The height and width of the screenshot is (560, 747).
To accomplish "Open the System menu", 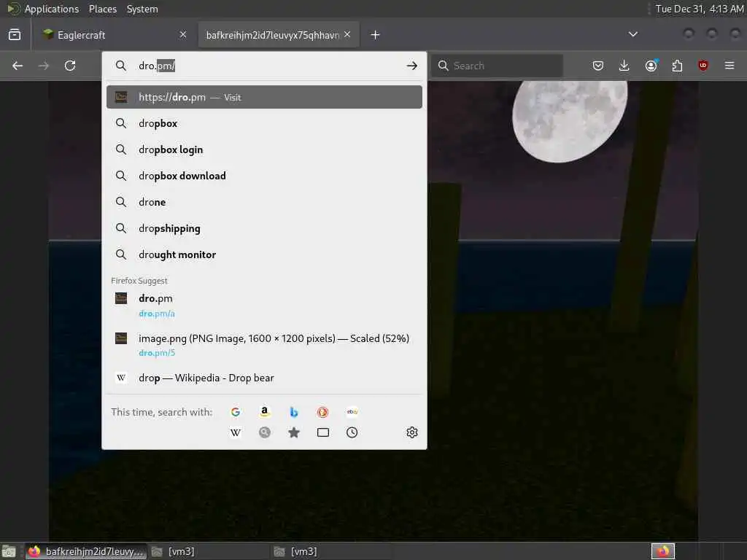I will coord(142,9).
